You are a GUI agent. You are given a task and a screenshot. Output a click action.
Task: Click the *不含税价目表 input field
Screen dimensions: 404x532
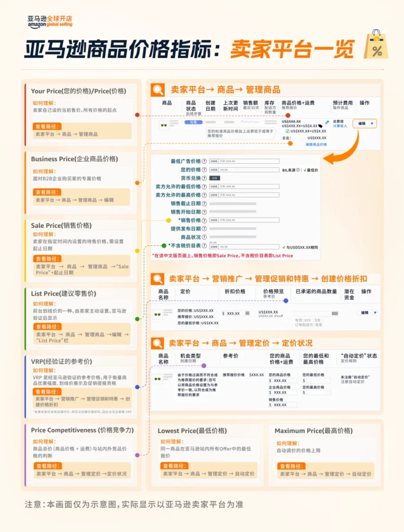coord(245,247)
